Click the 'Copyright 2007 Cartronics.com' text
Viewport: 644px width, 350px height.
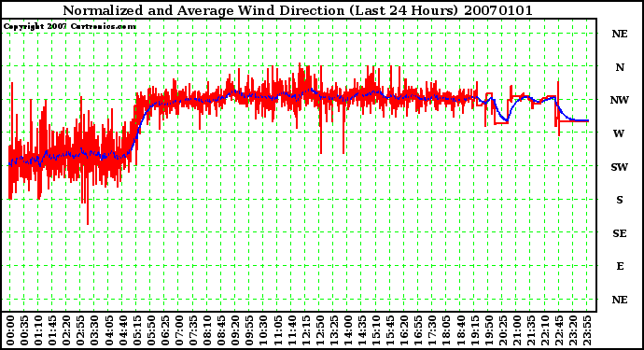click(x=69, y=26)
